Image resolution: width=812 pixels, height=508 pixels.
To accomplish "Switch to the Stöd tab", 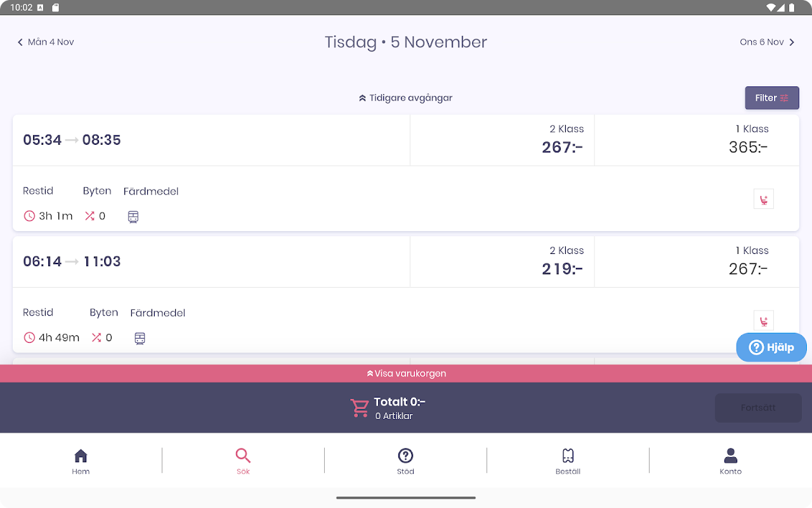I will [x=405, y=461].
